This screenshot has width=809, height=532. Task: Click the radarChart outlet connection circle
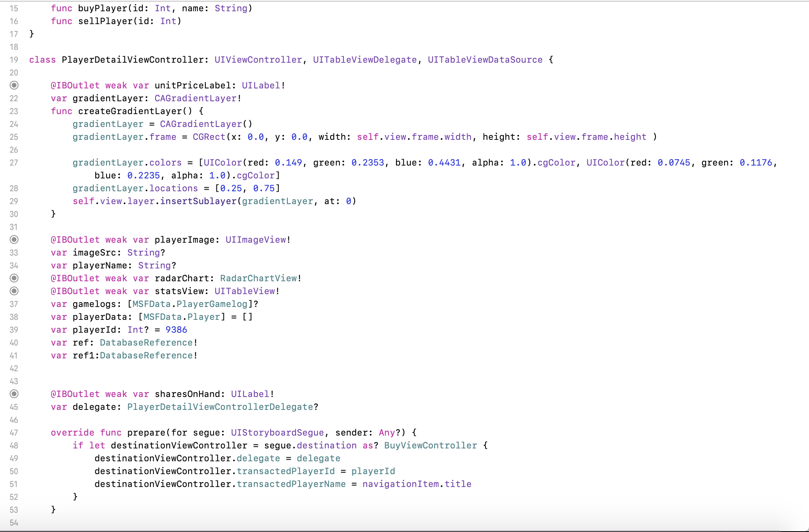tap(14, 278)
